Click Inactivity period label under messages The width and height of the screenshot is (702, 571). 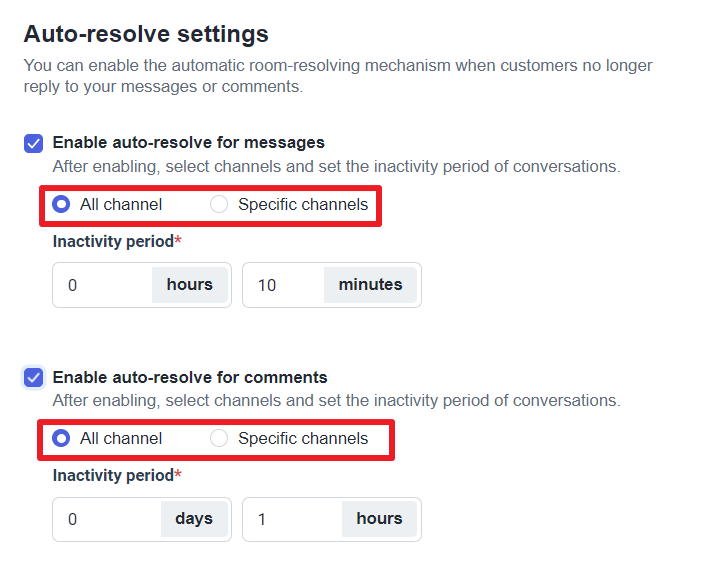pyautogui.click(x=113, y=242)
